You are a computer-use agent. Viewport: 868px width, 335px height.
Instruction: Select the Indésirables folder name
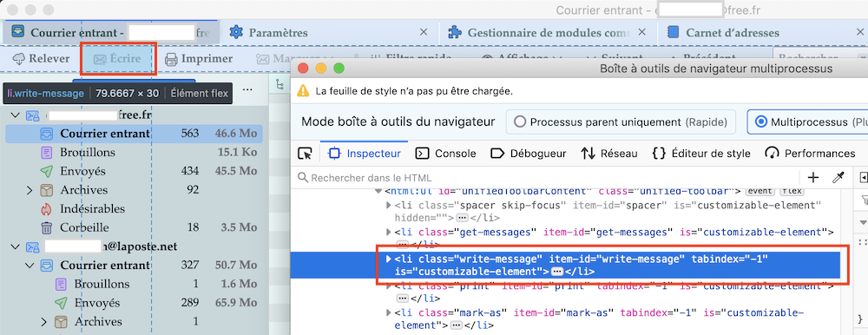(93, 209)
